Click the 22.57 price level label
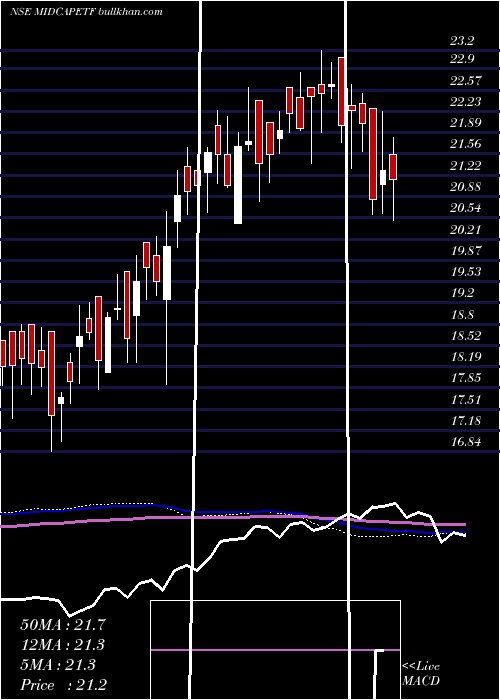 pyautogui.click(x=466, y=81)
